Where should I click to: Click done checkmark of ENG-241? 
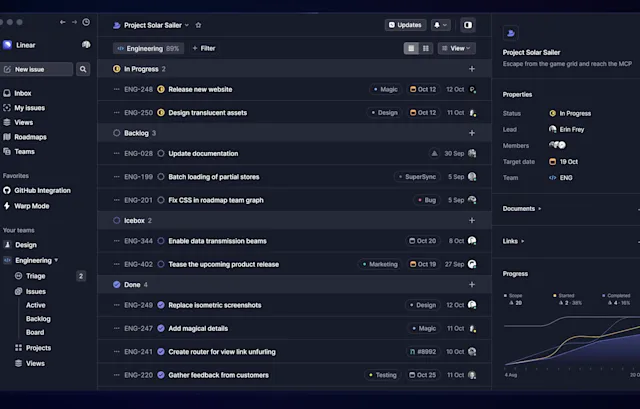click(x=161, y=351)
